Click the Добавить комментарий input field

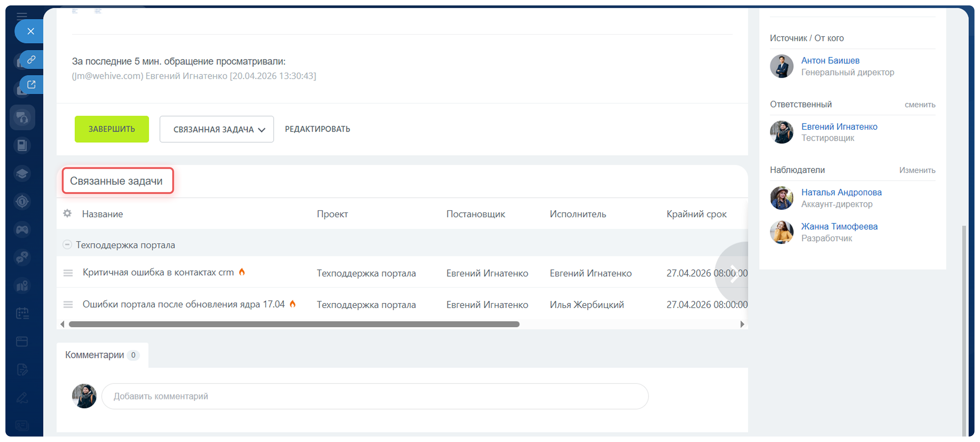click(x=375, y=396)
